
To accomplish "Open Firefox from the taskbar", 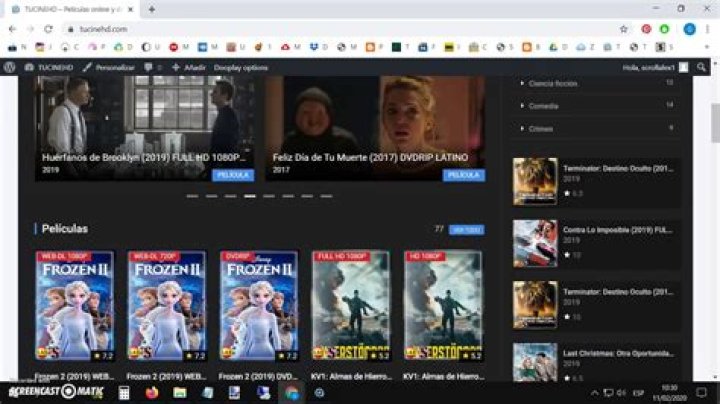I will pos(152,393).
